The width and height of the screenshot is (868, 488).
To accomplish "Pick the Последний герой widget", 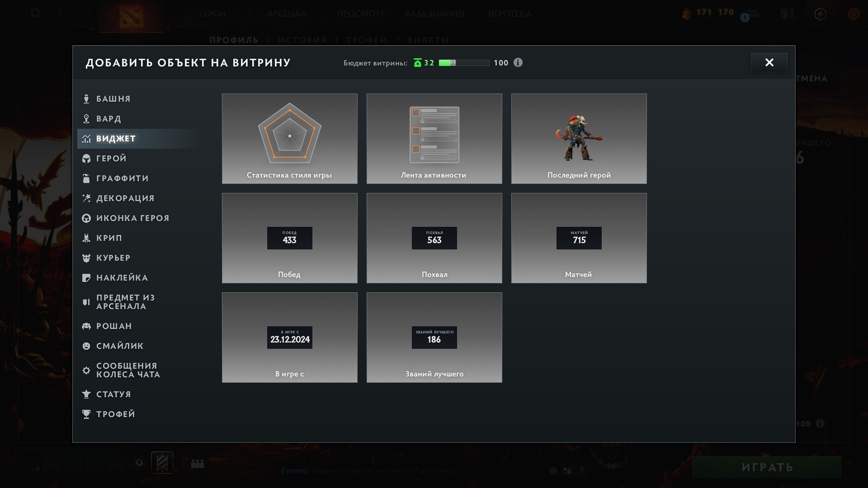I will [579, 139].
